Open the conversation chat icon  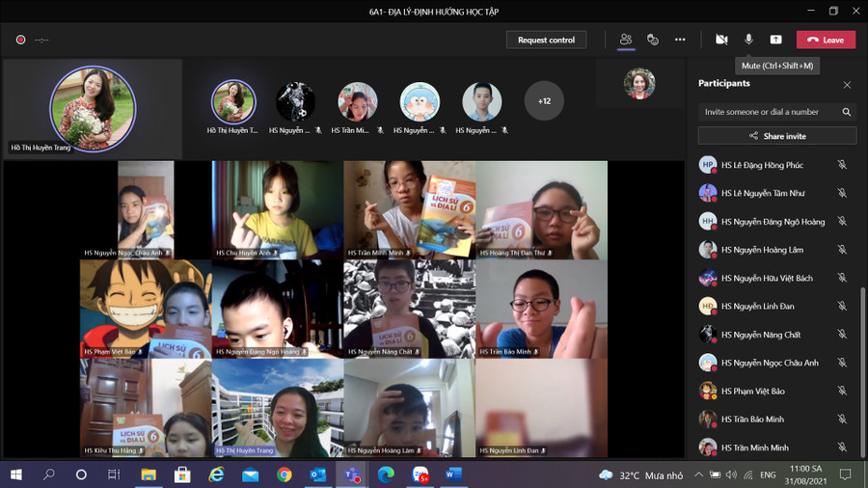653,40
